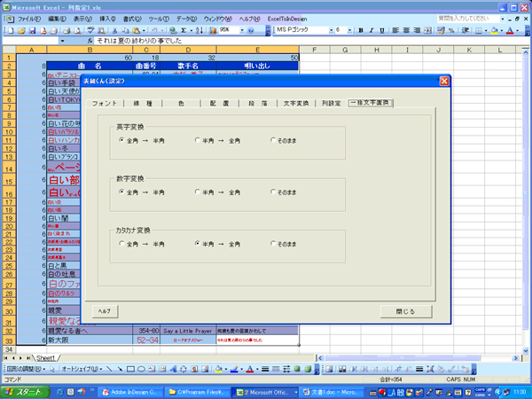Open the zoom percentage dropdown
This screenshot has width=532, height=399.
click(x=241, y=29)
